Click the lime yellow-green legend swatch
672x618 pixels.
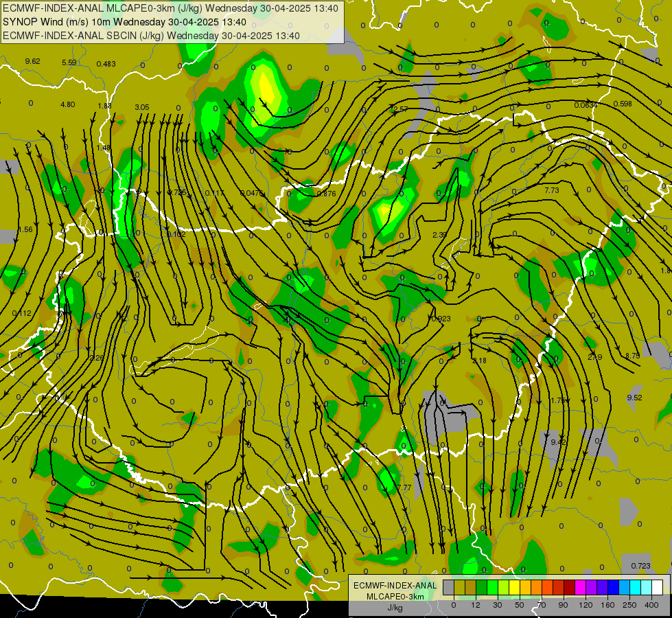504,587
